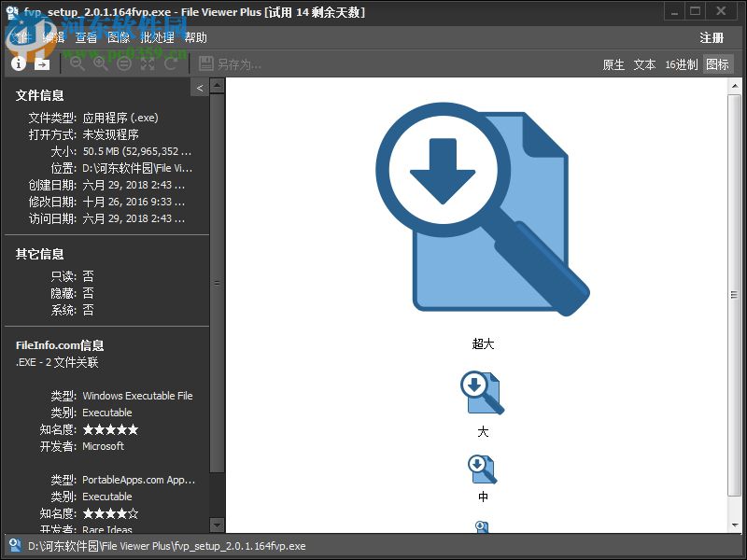The image size is (747, 560).
Task: Open the 帮助 (Help) menu
Action: pos(195,37)
